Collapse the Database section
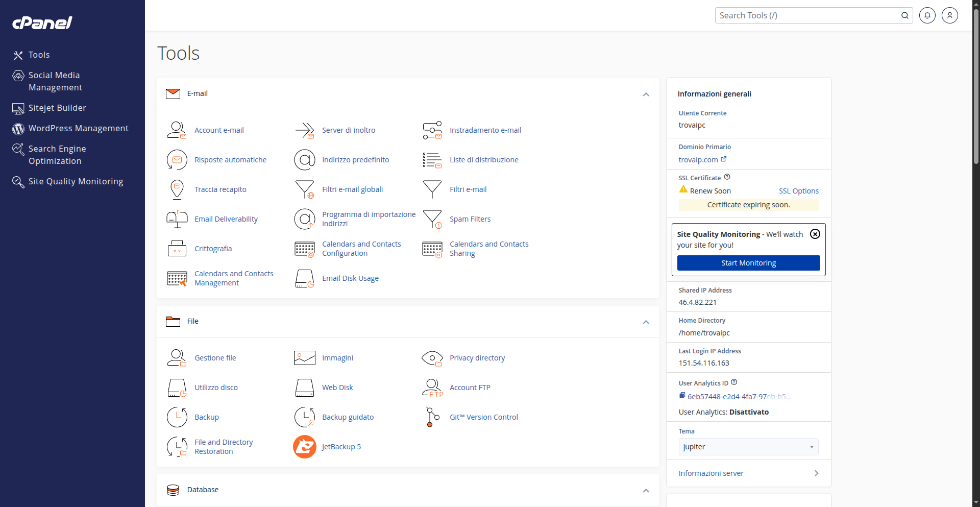 click(646, 491)
